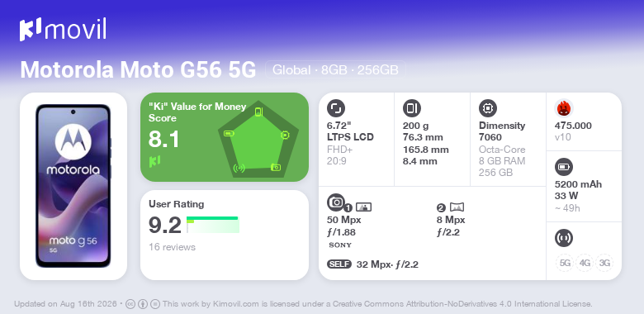
Task: Select the Global · 8GB · 256GB variant label
Action: [335, 70]
